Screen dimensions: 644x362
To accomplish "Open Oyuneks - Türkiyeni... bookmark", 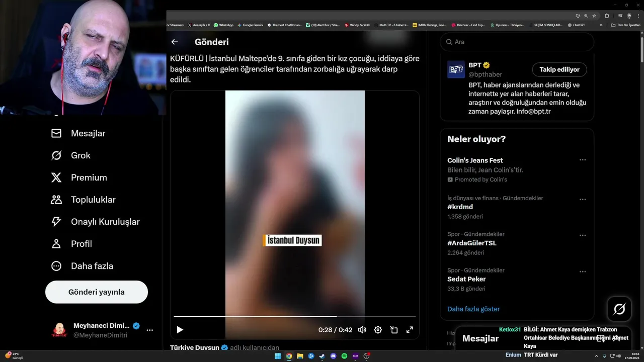I will [x=507, y=25].
